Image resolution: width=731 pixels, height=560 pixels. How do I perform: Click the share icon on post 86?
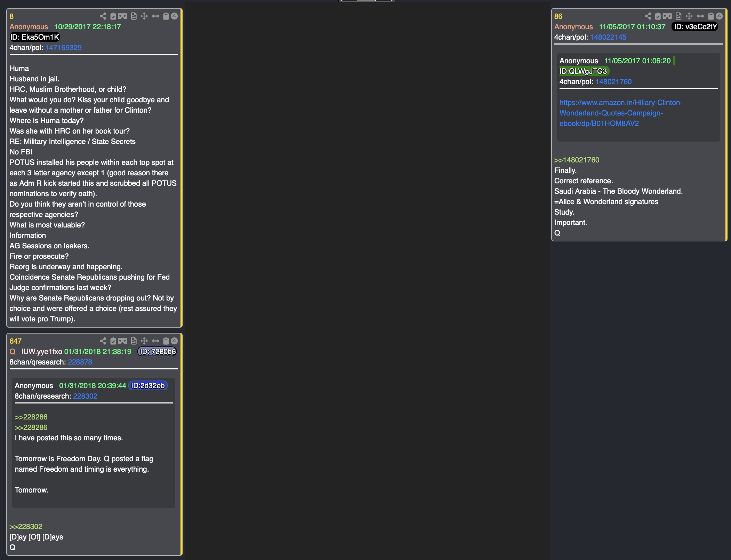[x=648, y=16]
